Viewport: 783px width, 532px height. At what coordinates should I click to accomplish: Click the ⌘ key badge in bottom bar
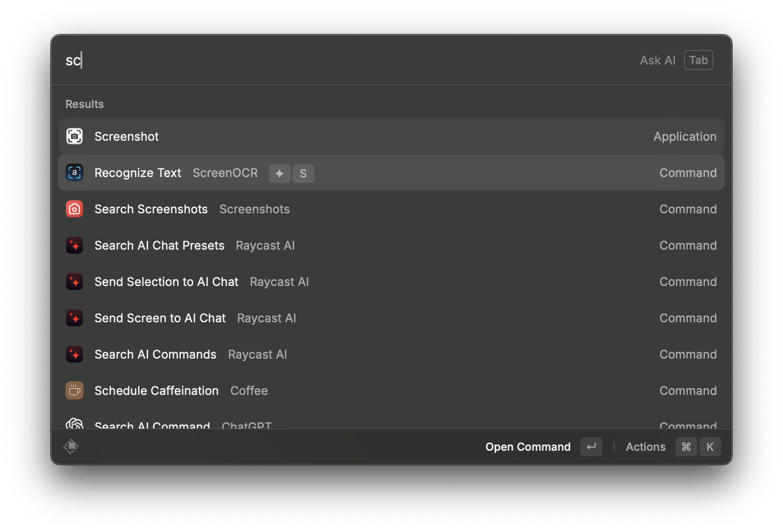pyautogui.click(x=686, y=447)
